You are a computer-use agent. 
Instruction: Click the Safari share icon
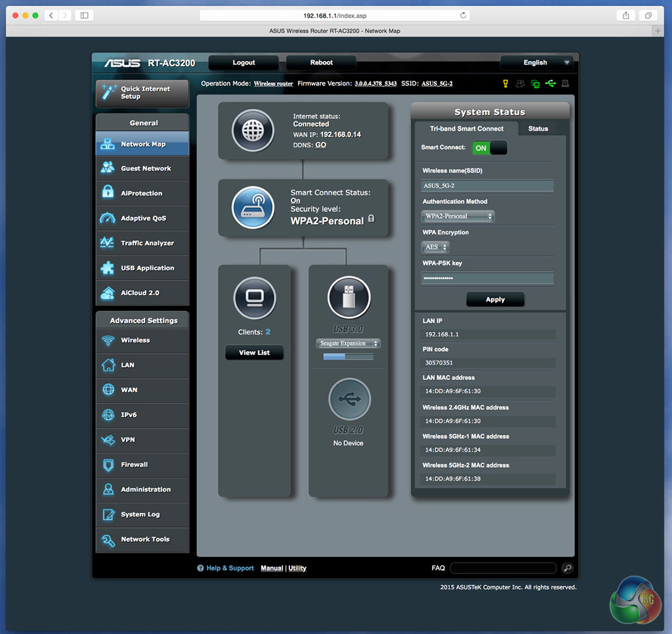tap(625, 16)
